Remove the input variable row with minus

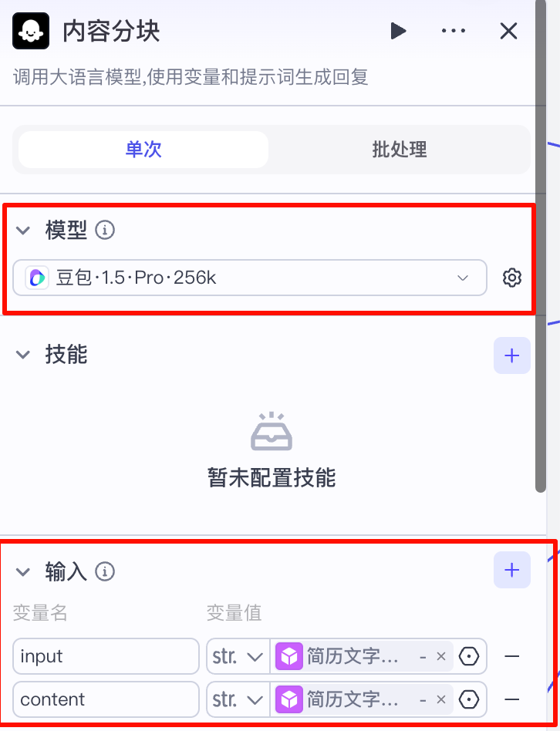tap(512, 656)
